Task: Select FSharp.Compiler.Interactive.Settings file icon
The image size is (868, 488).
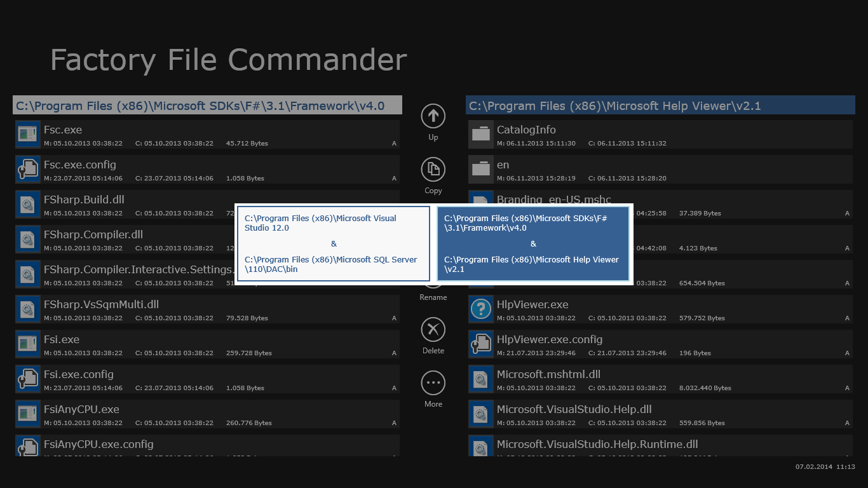Action: click(x=27, y=273)
